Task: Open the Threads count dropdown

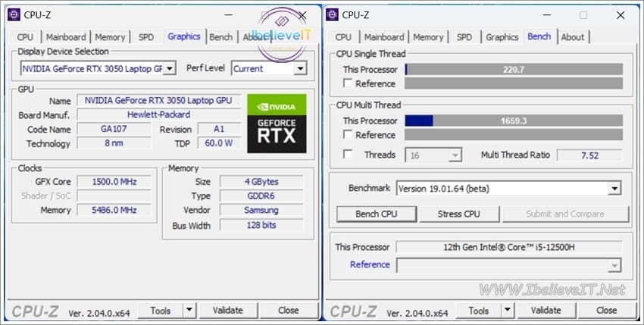Action: 455,155
